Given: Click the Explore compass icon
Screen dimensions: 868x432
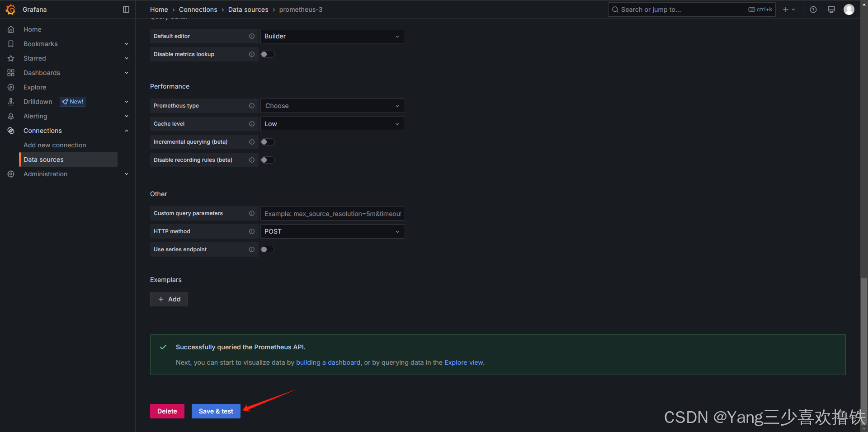Looking at the screenshot, I should (11, 87).
